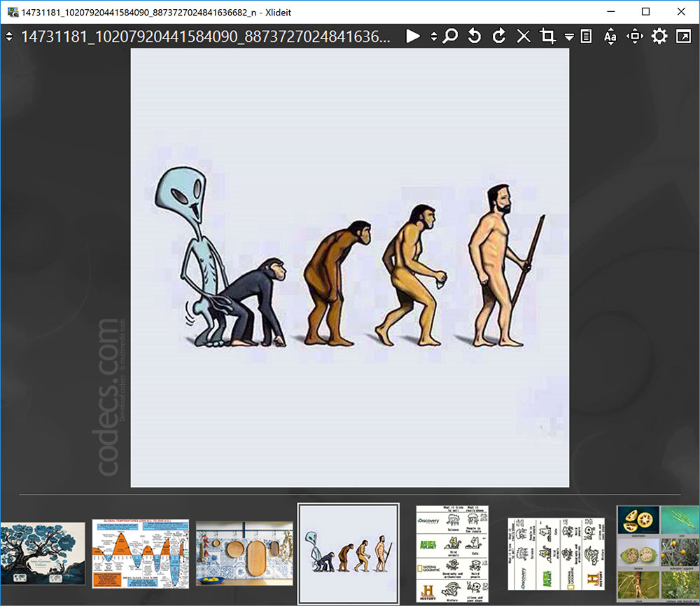700x606 pixels.
Task: Open the blue tree illustration thumbnail
Action: [43, 553]
